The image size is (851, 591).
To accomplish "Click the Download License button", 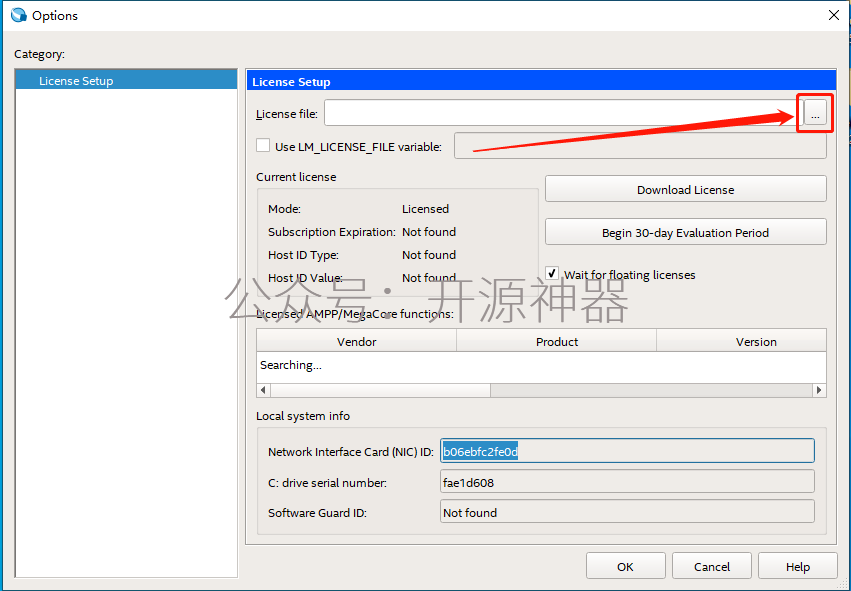I will point(685,189).
